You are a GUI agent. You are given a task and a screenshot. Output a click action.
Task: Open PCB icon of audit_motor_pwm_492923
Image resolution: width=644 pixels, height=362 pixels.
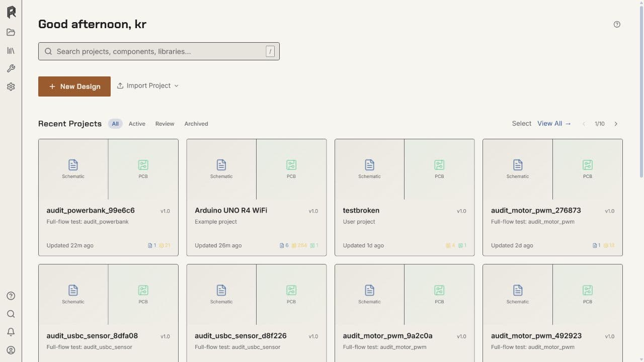coord(588,290)
